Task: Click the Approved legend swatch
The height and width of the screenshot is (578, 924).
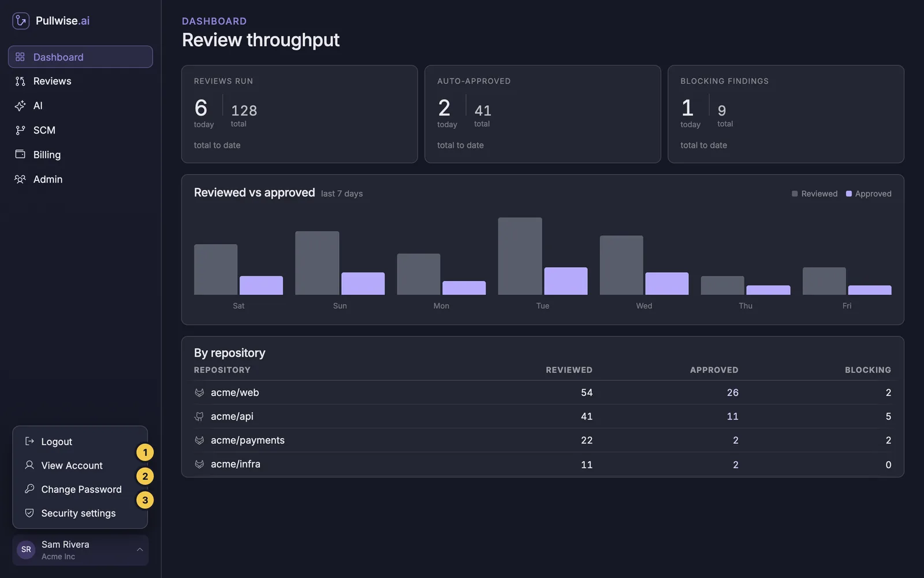Action: pos(849,194)
